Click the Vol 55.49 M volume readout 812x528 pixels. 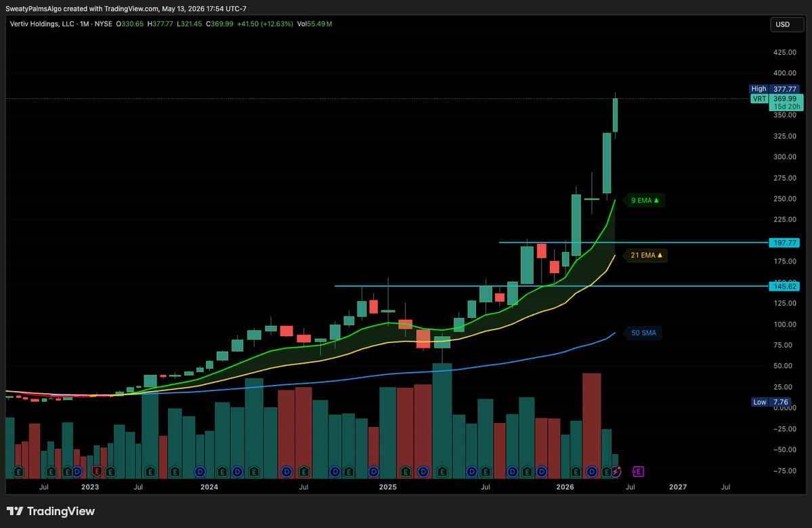pos(314,24)
